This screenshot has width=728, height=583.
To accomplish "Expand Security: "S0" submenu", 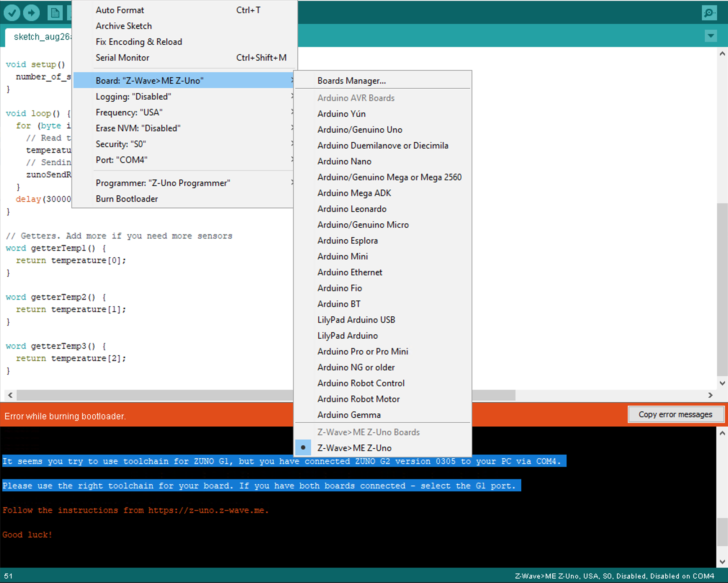I will tap(184, 144).
